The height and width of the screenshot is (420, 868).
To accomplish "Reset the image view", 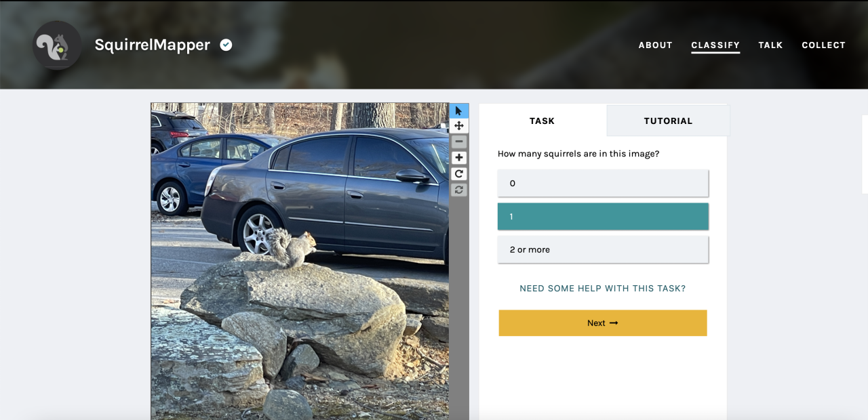I will point(459,190).
